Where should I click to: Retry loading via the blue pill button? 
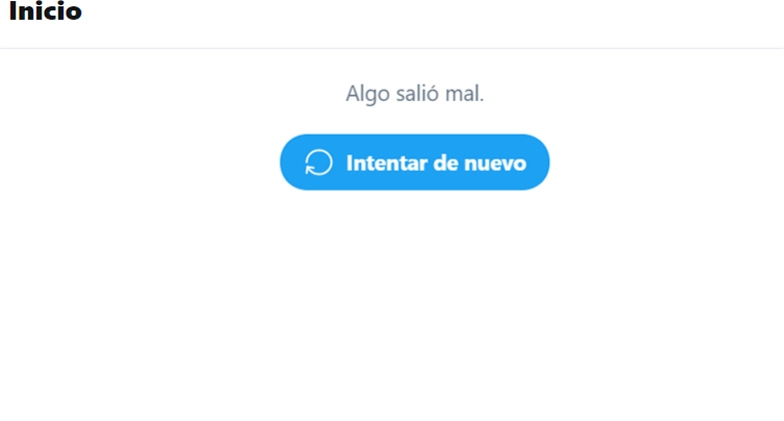pyautogui.click(x=414, y=162)
